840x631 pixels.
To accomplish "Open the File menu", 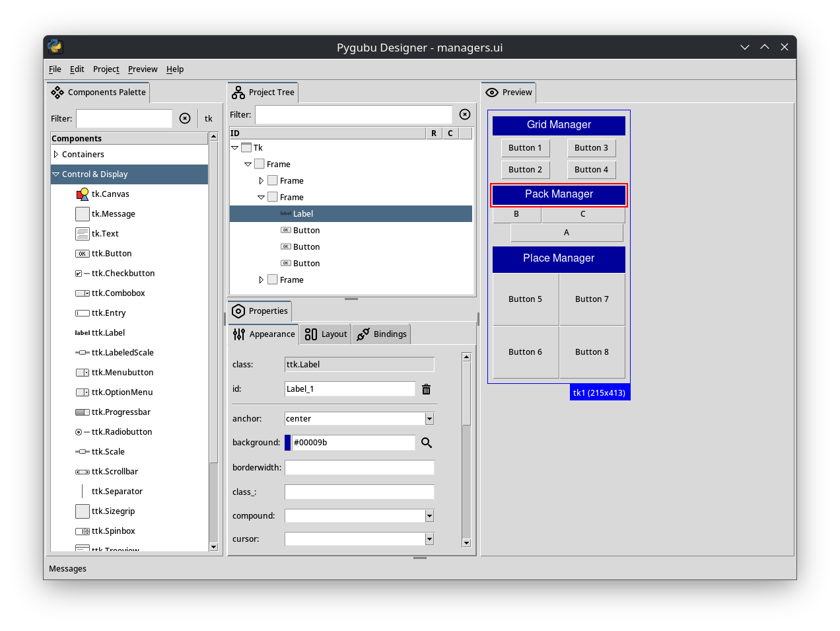I will [55, 69].
